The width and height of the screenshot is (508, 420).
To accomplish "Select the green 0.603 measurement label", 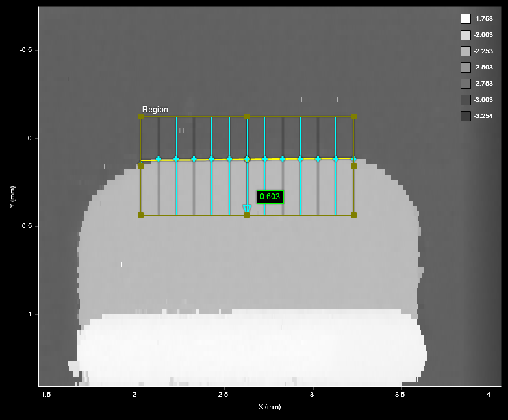I will (270, 197).
